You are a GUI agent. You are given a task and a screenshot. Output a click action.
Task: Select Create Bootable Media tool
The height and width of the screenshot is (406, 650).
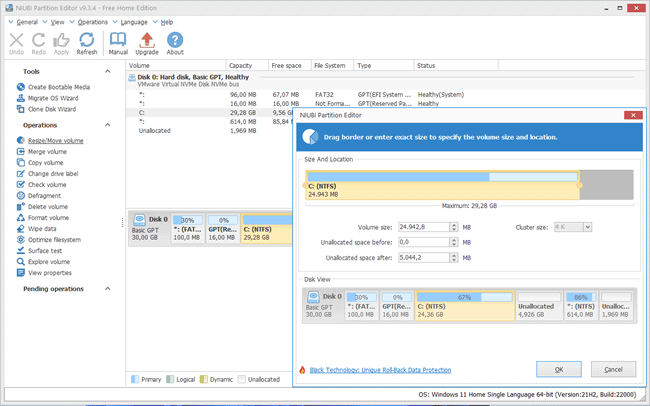pos(53,87)
